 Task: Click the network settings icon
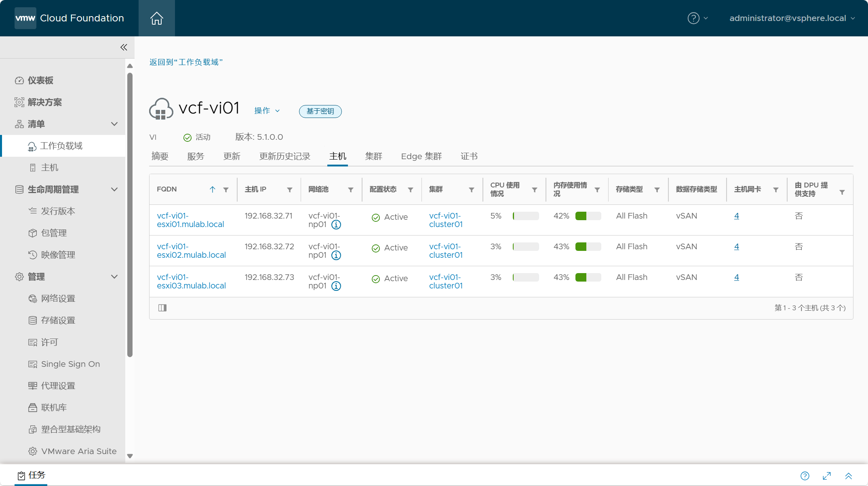(33, 298)
